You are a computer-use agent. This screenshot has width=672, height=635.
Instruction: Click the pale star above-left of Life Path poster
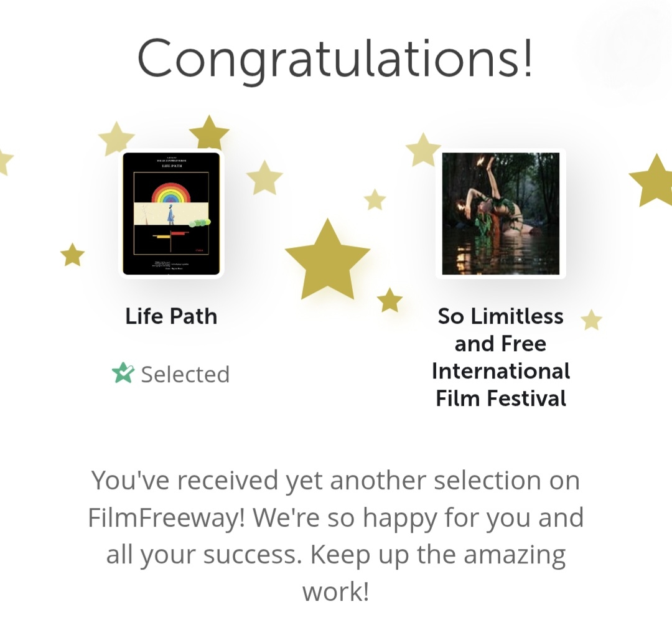(116, 138)
